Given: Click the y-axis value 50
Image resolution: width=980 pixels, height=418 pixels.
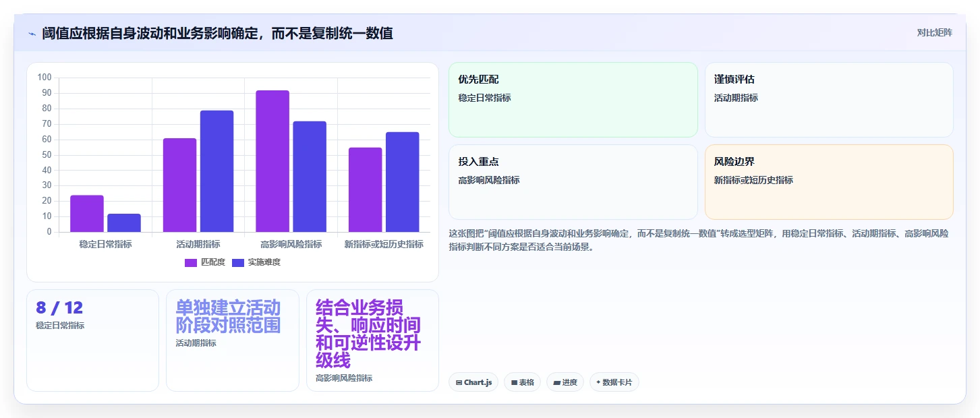Looking at the screenshot, I should tap(47, 155).
